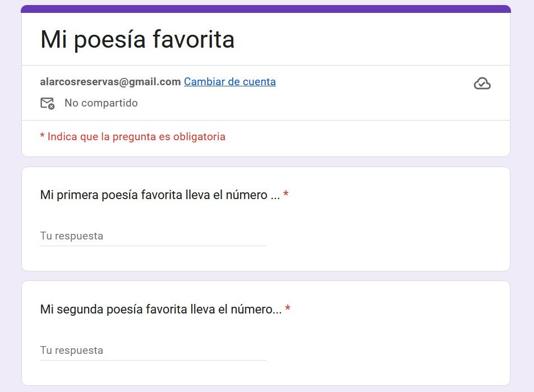Click the alarcosreservas@gmail.com account email

click(110, 82)
